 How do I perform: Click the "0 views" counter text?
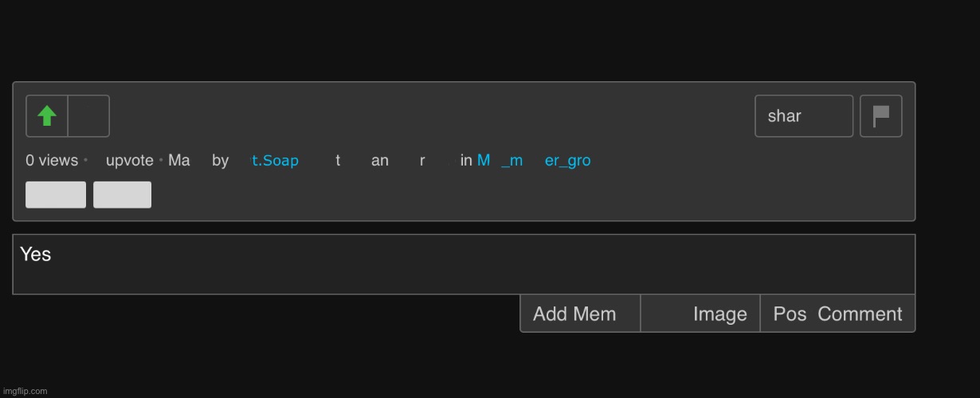pyautogui.click(x=52, y=161)
